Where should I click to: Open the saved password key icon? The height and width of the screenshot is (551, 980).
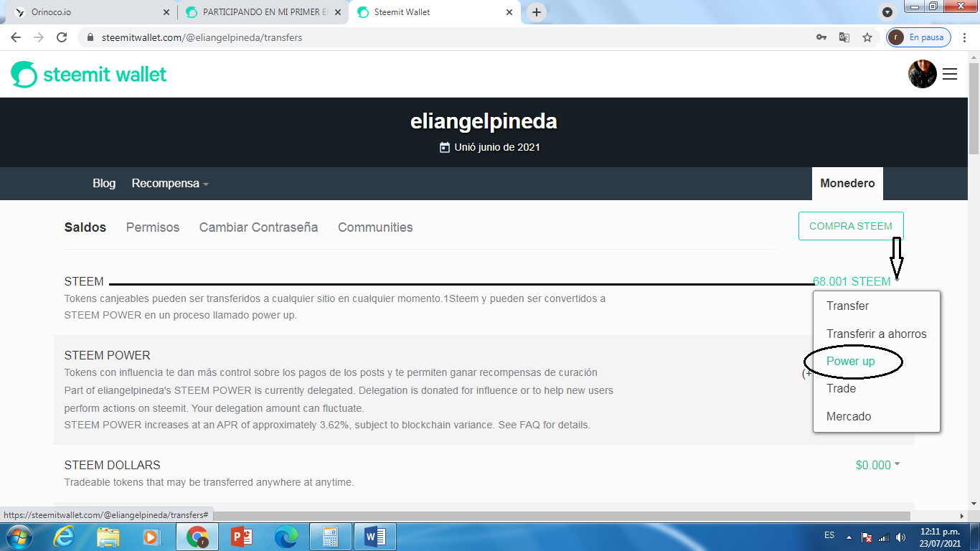pos(821,37)
